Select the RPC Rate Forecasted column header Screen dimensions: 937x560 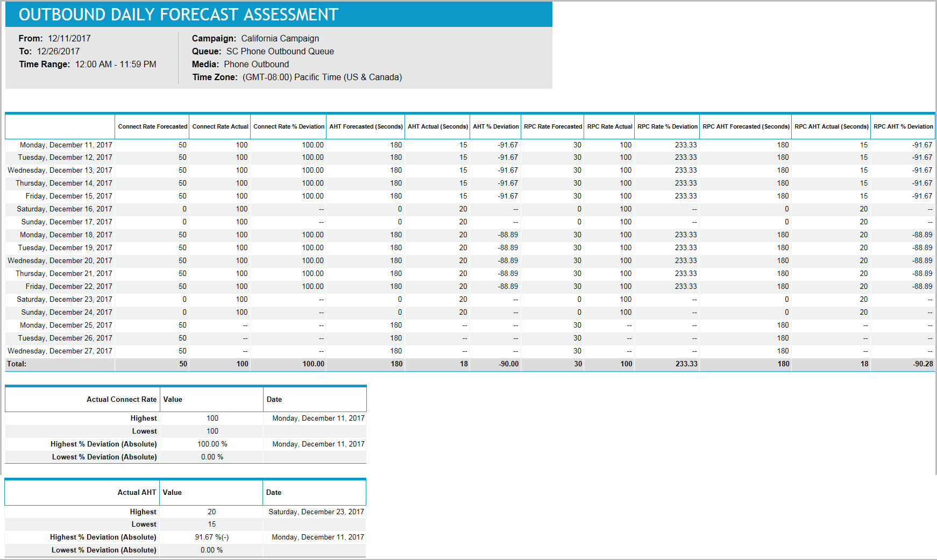[x=552, y=126]
